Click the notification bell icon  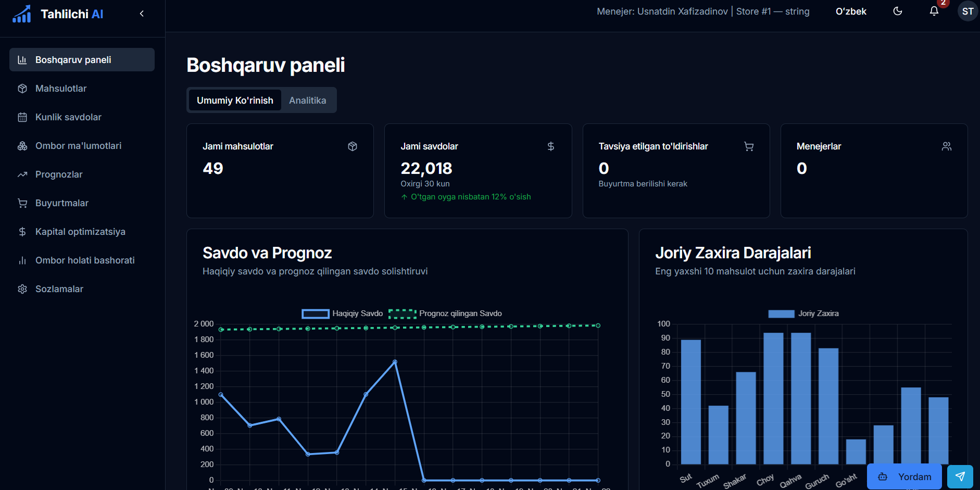[x=934, y=11]
